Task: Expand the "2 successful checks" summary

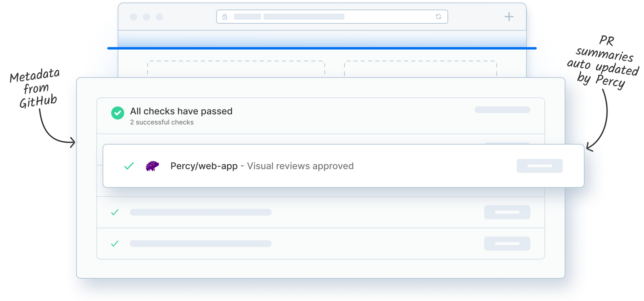Action: click(162, 122)
